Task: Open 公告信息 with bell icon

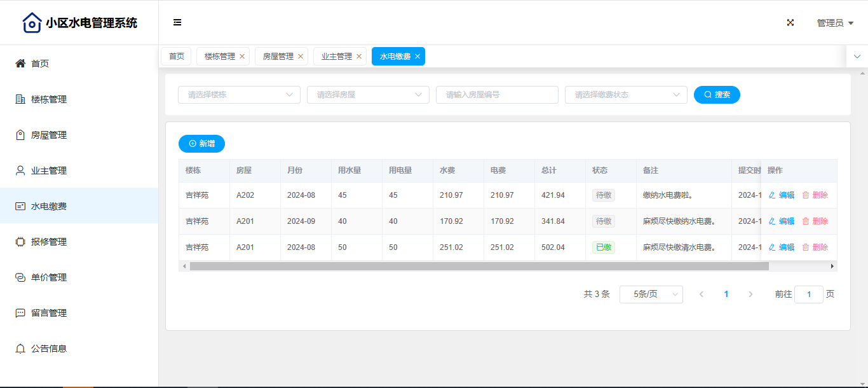Action: (x=48, y=349)
